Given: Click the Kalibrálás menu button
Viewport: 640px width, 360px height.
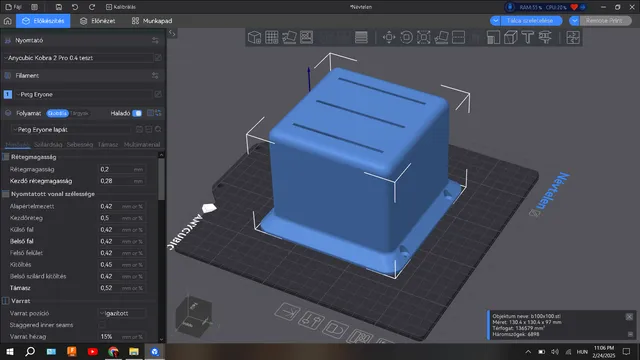Looking at the screenshot, I should [x=121, y=7].
